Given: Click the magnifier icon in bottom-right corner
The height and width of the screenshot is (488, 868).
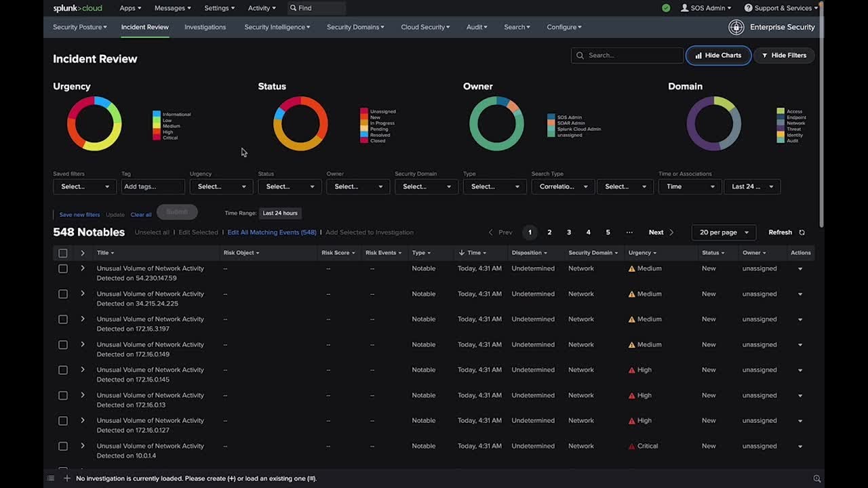Looking at the screenshot, I should pyautogui.click(x=817, y=479).
